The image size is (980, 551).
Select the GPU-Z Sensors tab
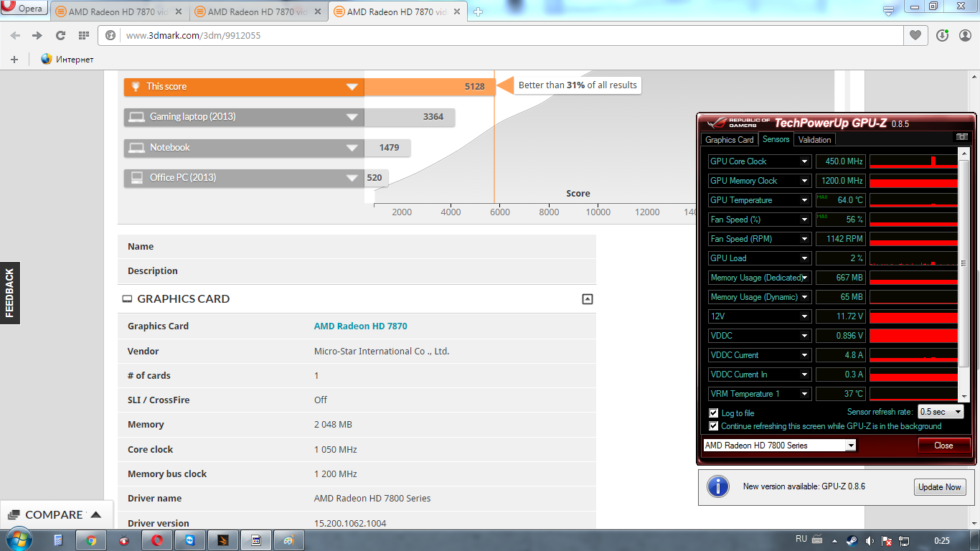[776, 139]
